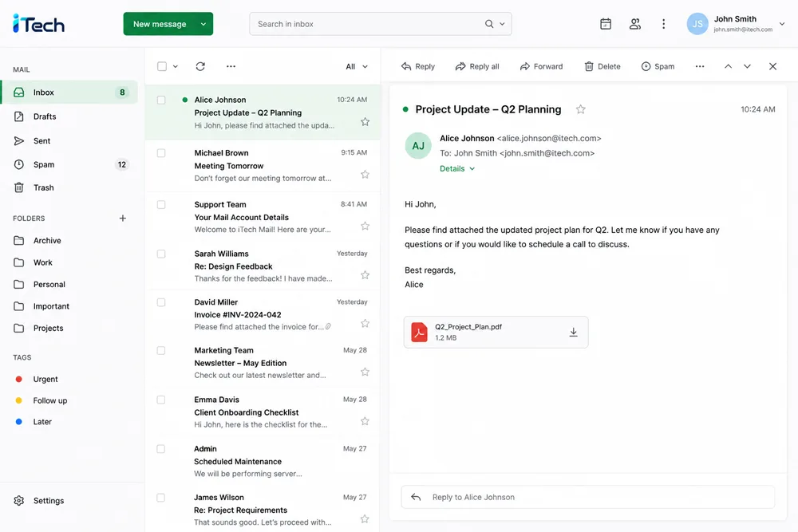Forward the open message

(x=541, y=67)
